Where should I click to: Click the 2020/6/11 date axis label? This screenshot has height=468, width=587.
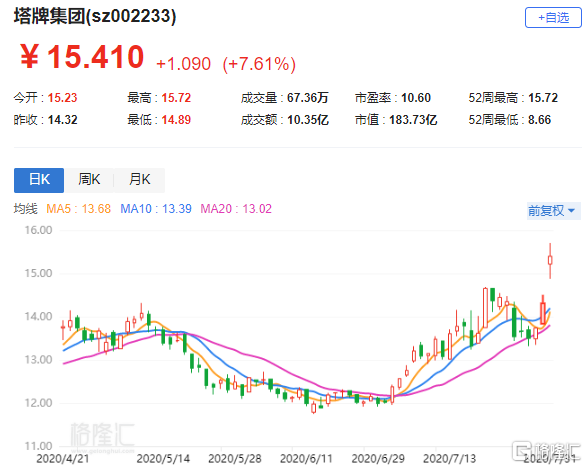306,459
